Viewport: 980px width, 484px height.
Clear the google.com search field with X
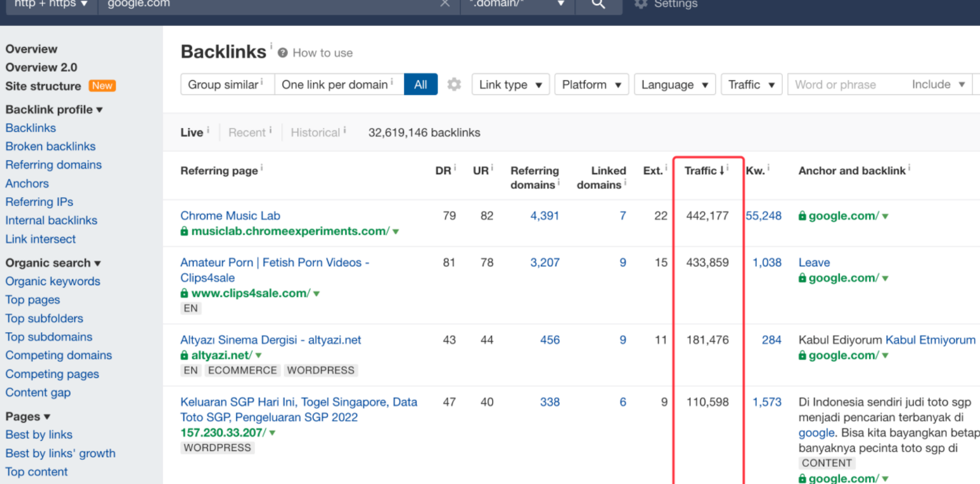click(445, 4)
